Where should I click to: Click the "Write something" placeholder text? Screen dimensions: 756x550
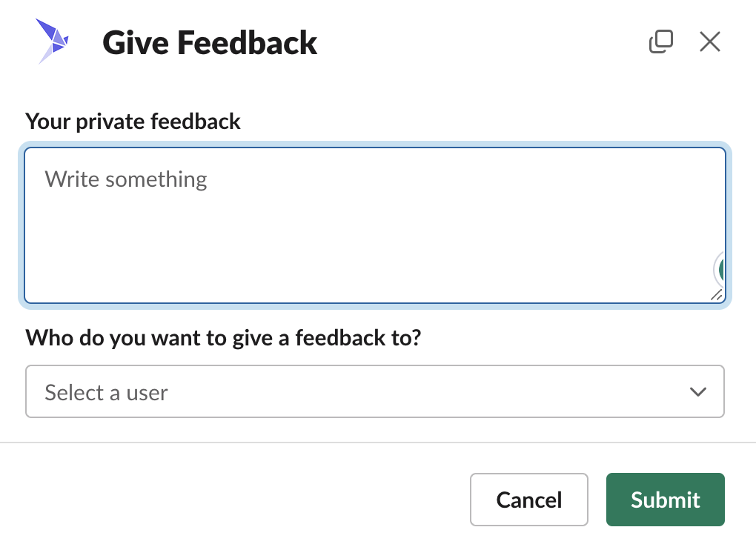tap(126, 179)
